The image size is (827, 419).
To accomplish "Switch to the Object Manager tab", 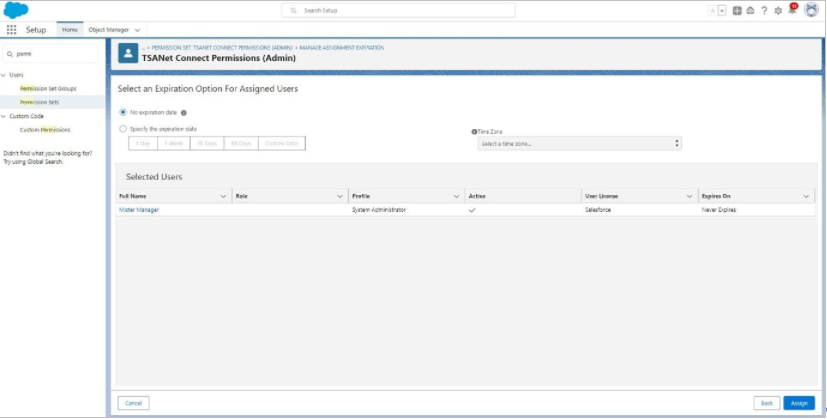I will pyautogui.click(x=110, y=30).
